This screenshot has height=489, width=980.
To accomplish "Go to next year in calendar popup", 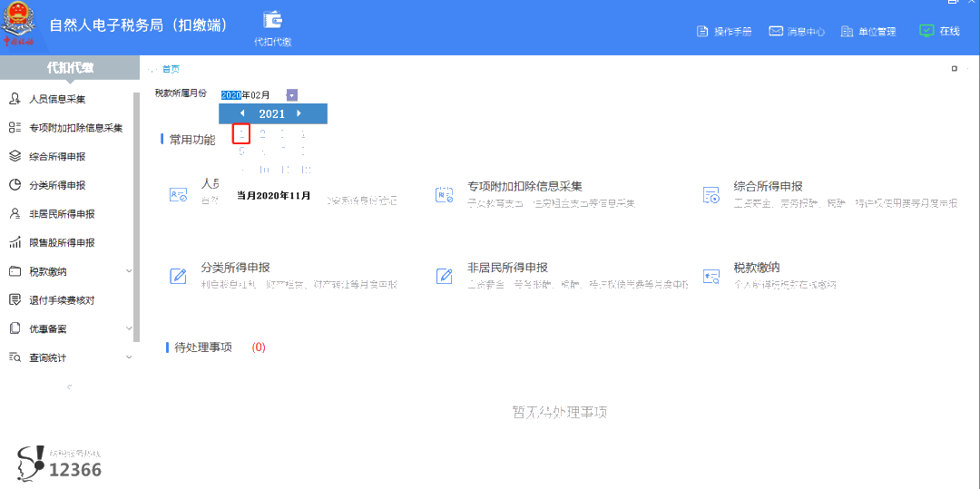I will pos(299,113).
